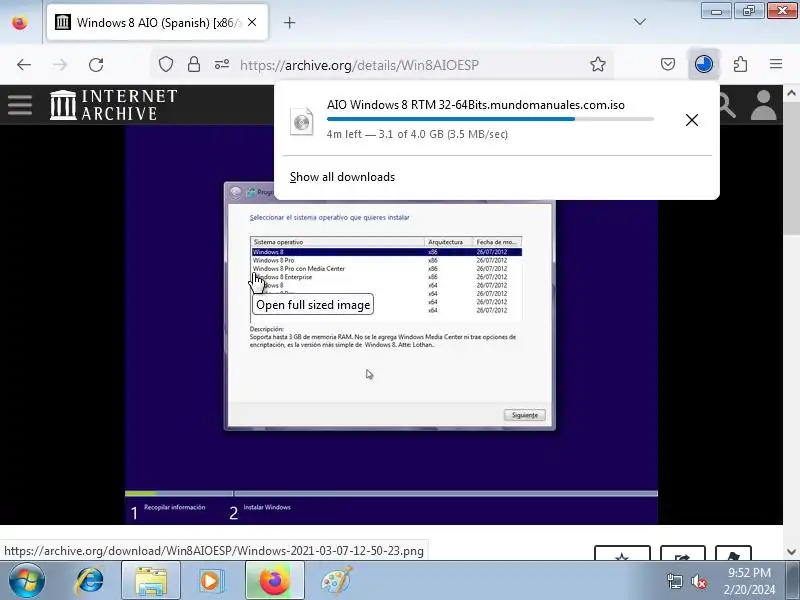
Task: Save page to Pocket icon
Action: click(x=668, y=64)
